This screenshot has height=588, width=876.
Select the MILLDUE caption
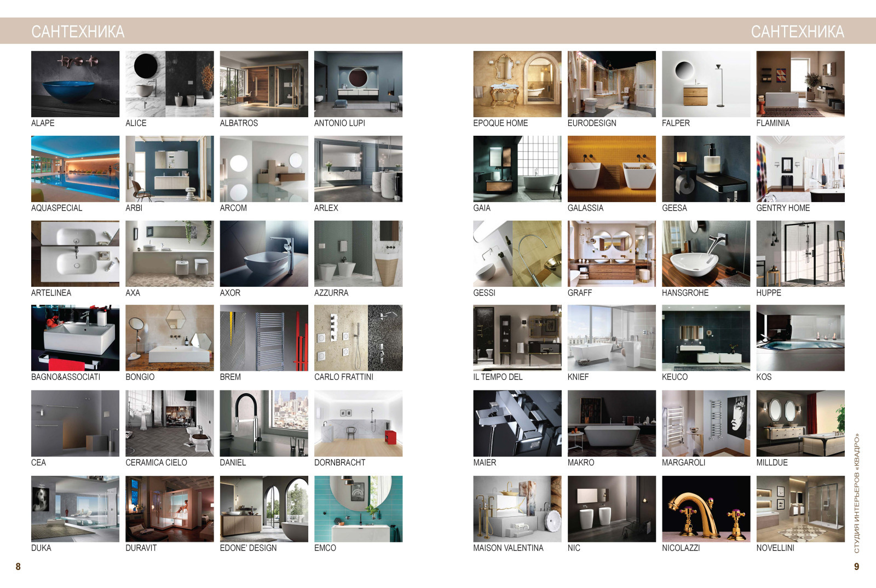point(772,463)
